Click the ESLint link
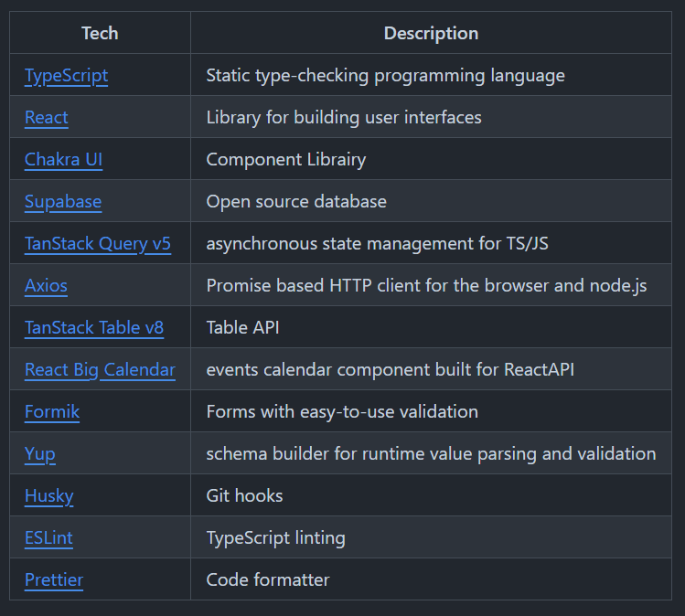This screenshot has width=685, height=616. (x=48, y=537)
